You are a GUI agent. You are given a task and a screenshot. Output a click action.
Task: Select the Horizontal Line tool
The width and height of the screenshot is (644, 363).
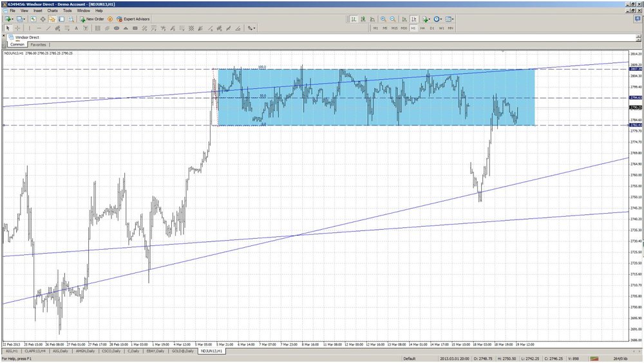click(x=39, y=28)
